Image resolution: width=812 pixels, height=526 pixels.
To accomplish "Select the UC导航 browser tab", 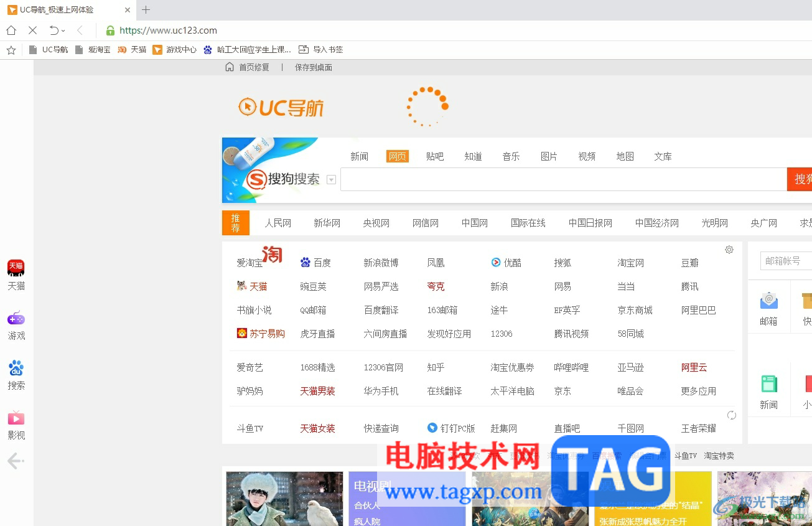I will (x=68, y=10).
